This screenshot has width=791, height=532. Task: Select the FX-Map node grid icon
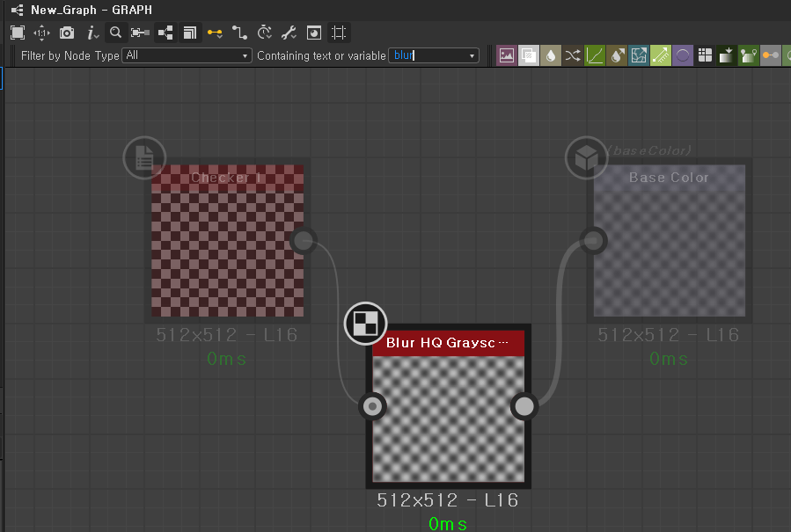tap(705, 55)
